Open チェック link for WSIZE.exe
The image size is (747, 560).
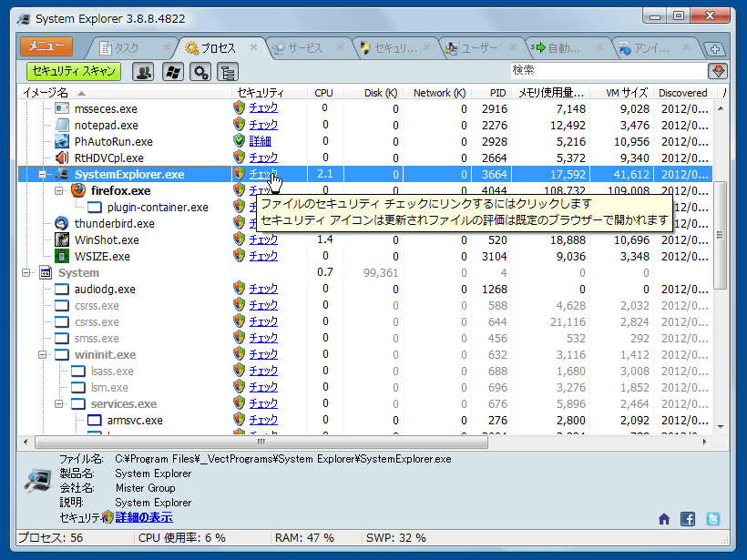coord(263,256)
